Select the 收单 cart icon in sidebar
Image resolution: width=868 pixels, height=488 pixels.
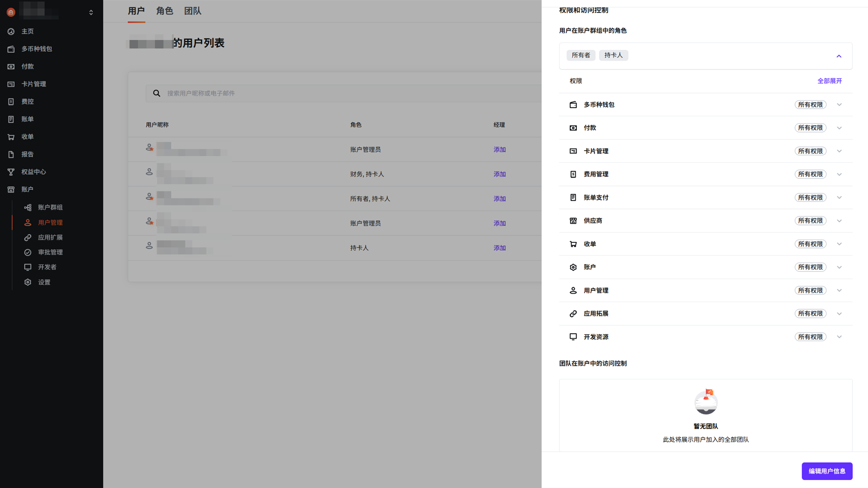coord(11,137)
